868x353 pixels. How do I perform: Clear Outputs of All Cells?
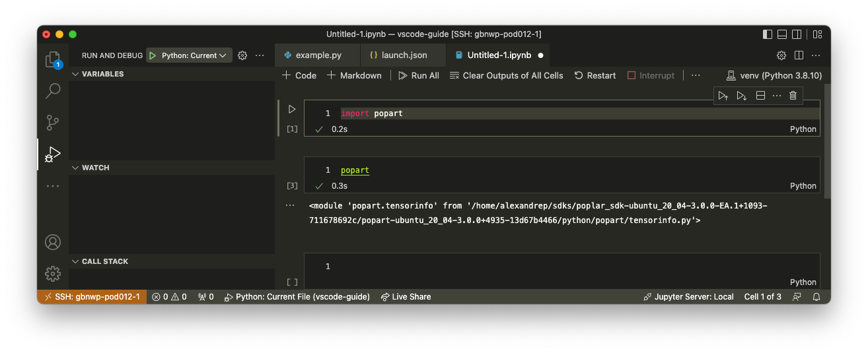[506, 75]
